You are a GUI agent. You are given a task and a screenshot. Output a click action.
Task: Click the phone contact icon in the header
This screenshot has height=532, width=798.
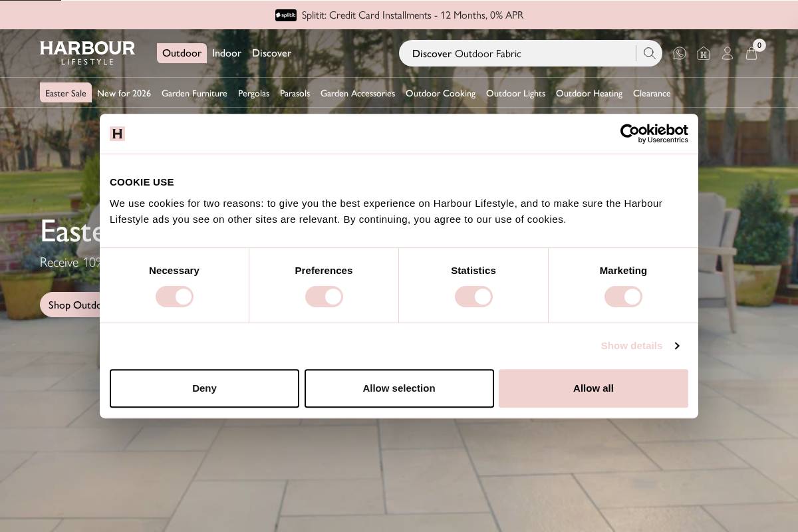coord(680,53)
